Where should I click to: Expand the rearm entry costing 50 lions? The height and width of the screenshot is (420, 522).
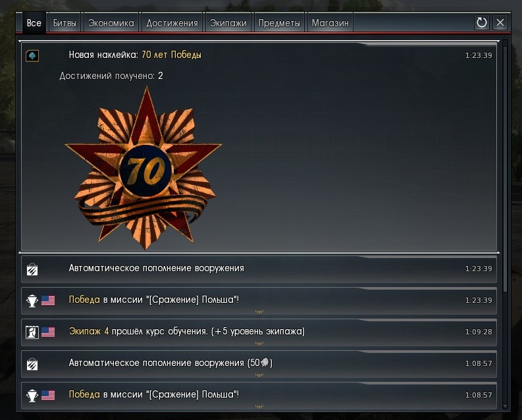259,375
